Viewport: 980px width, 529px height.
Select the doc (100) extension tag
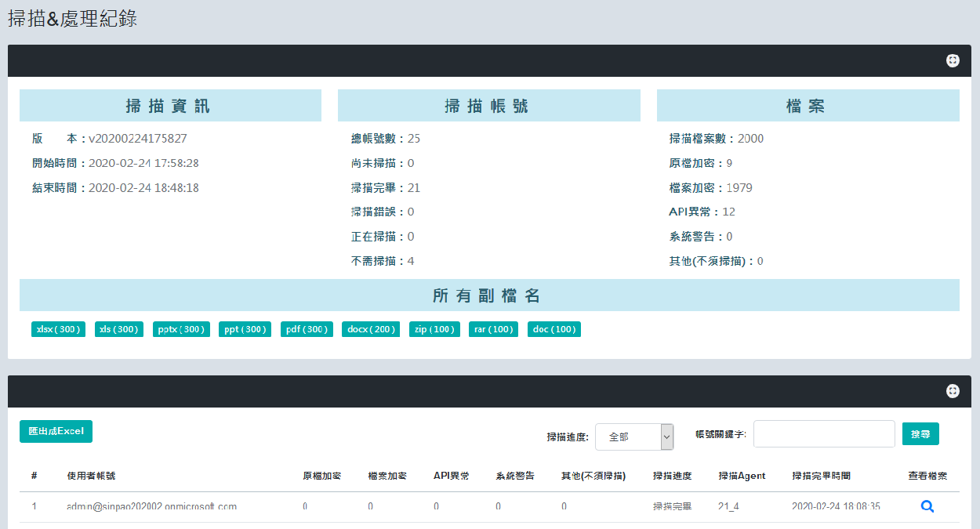[554, 329]
